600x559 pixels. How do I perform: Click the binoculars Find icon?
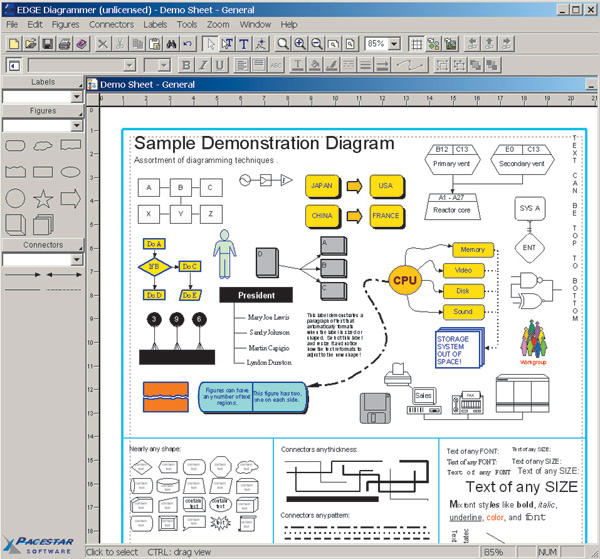click(171, 44)
